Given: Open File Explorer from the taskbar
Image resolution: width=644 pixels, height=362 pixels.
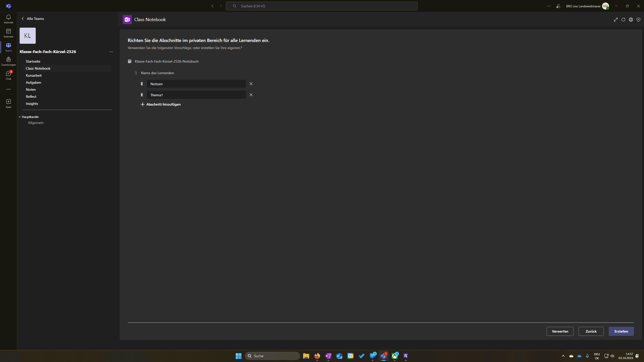Looking at the screenshot, I should [x=306, y=356].
